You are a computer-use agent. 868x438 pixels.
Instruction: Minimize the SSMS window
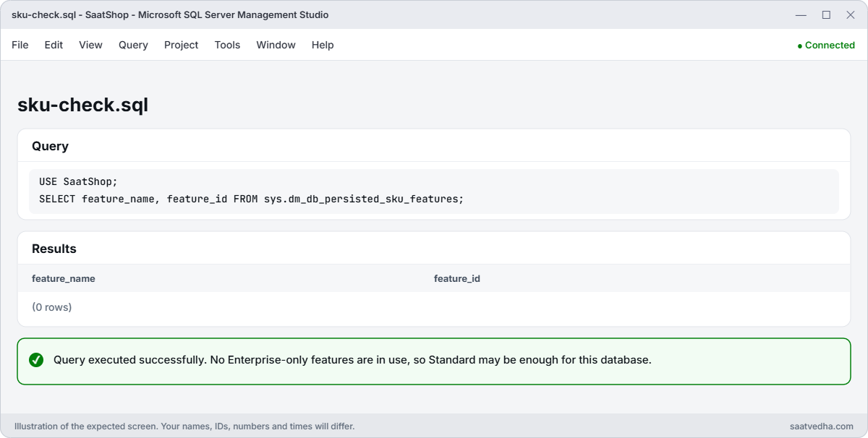(801, 14)
